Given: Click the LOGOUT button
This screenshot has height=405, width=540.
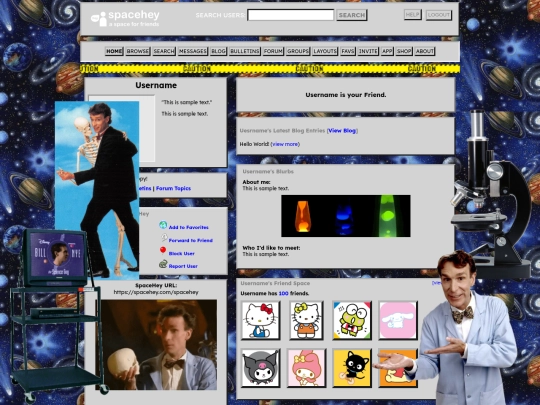Looking at the screenshot, I should 439,15.
